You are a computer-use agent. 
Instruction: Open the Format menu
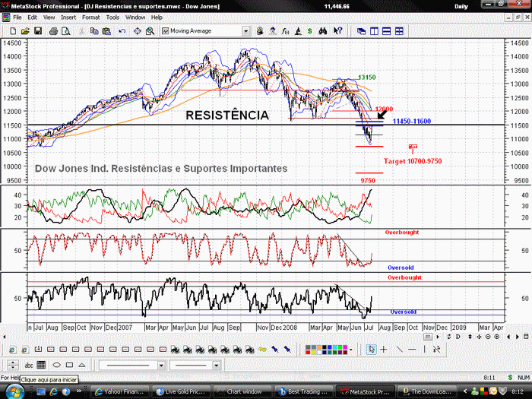point(91,17)
